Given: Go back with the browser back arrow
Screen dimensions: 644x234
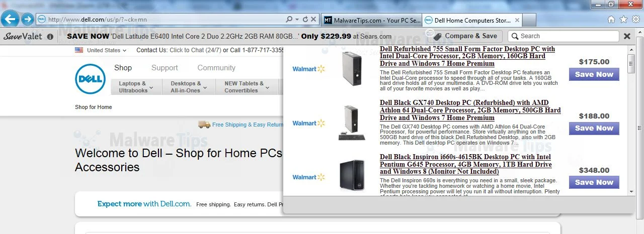Looking at the screenshot, I should [11, 19].
